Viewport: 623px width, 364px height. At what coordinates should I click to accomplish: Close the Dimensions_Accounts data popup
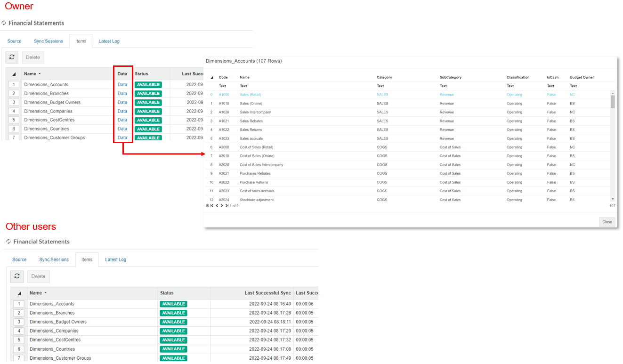607,222
